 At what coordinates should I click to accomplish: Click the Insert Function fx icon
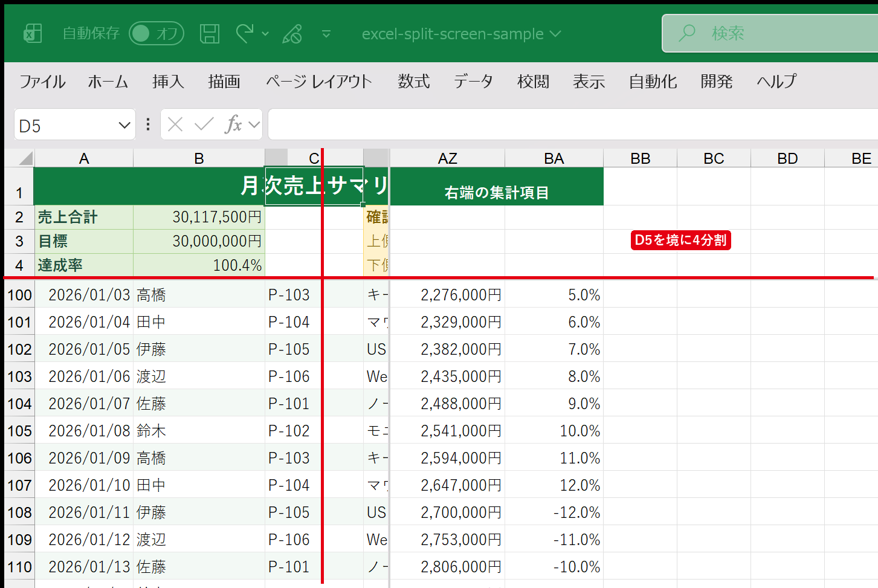pyautogui.click(x=233, y=124)
